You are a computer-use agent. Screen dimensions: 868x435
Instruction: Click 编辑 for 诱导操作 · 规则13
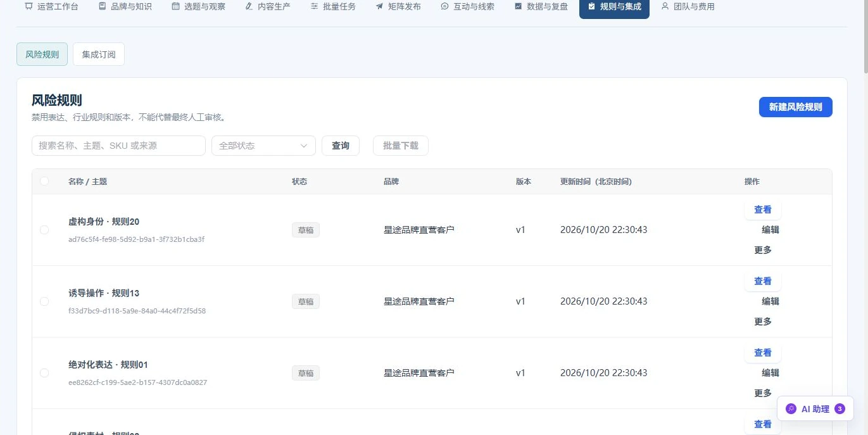(x=771, y=301)
